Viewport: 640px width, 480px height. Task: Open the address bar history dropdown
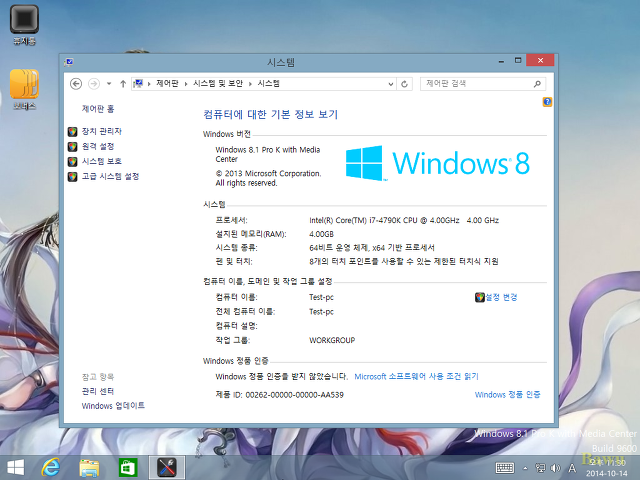pyautogui.click(x=391, y=84)
